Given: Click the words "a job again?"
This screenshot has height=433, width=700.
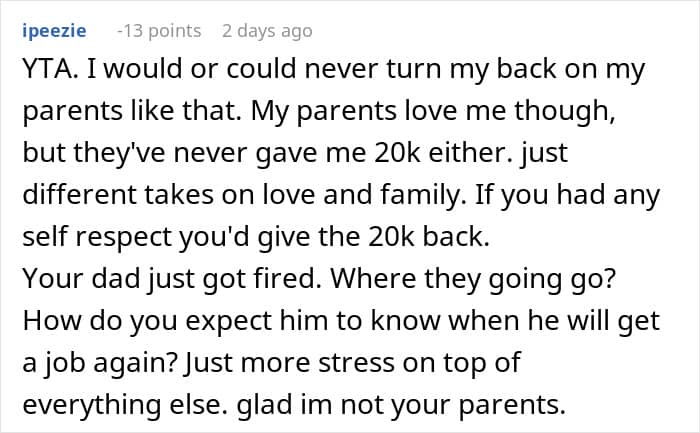Looking at the screenshot, I should click(101, 362).
